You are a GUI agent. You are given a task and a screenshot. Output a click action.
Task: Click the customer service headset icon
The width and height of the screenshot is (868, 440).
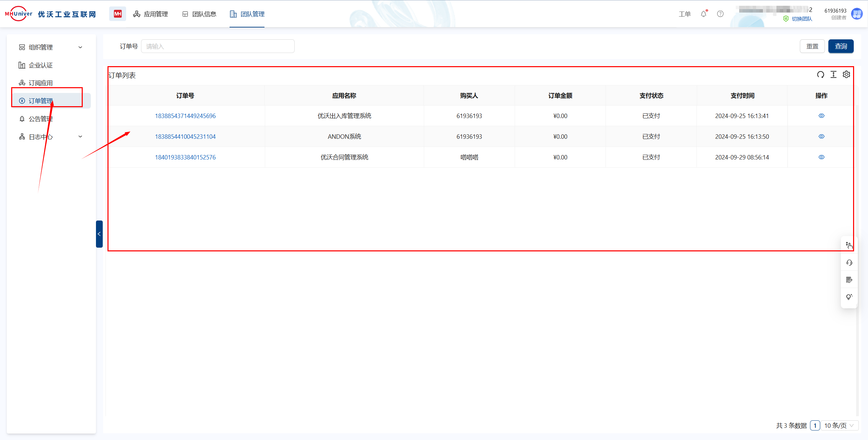tap(849, 263)
